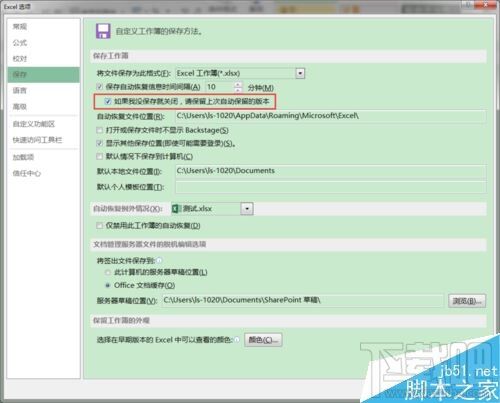Open the 高级 category in the sidebar

click(20, 107)
